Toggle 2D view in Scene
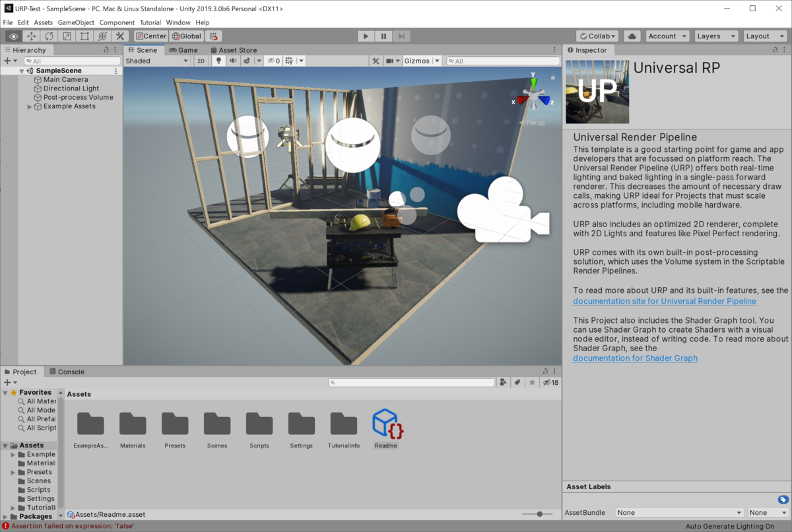The image size is (792, 532). point(201,61)
